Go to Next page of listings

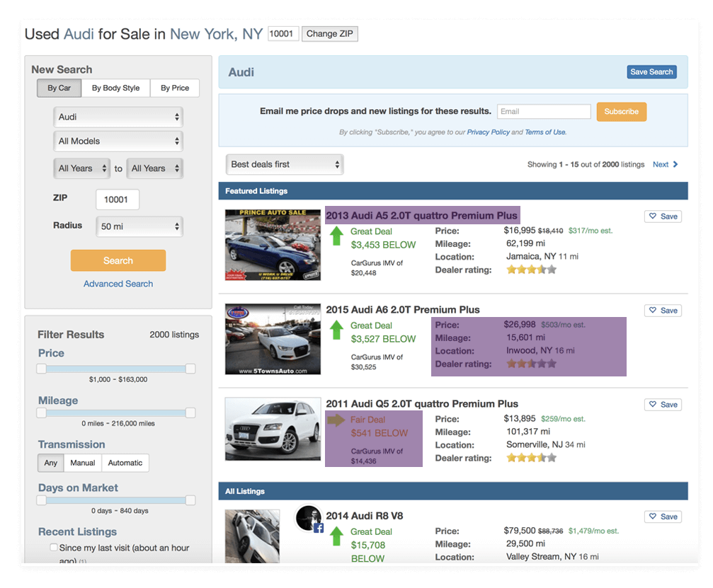point(666,164)
